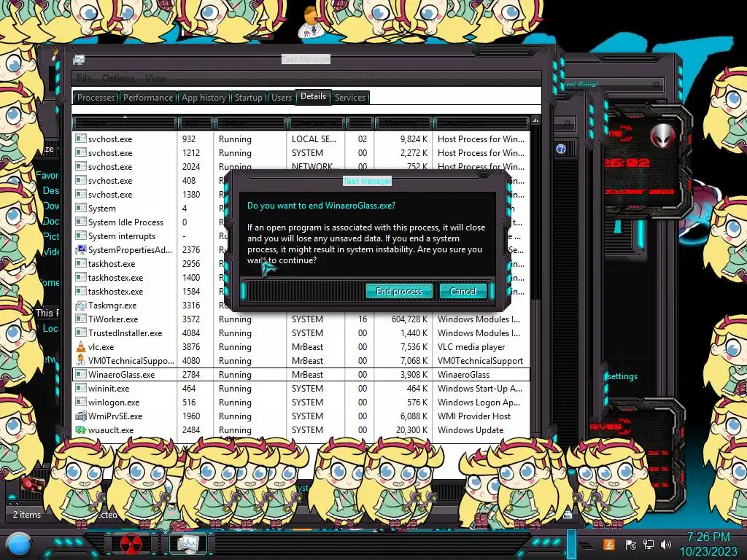Confirm with the End process button

[399, 291]
